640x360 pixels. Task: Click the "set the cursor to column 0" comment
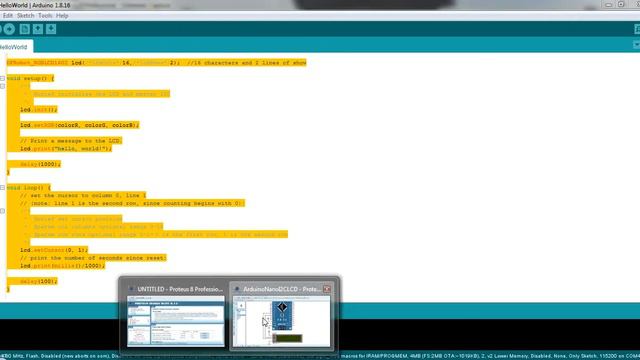click(x=83, y=196)
